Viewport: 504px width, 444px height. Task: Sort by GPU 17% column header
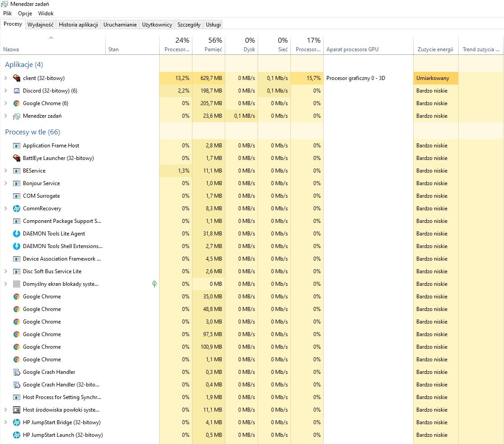(307, 45)
